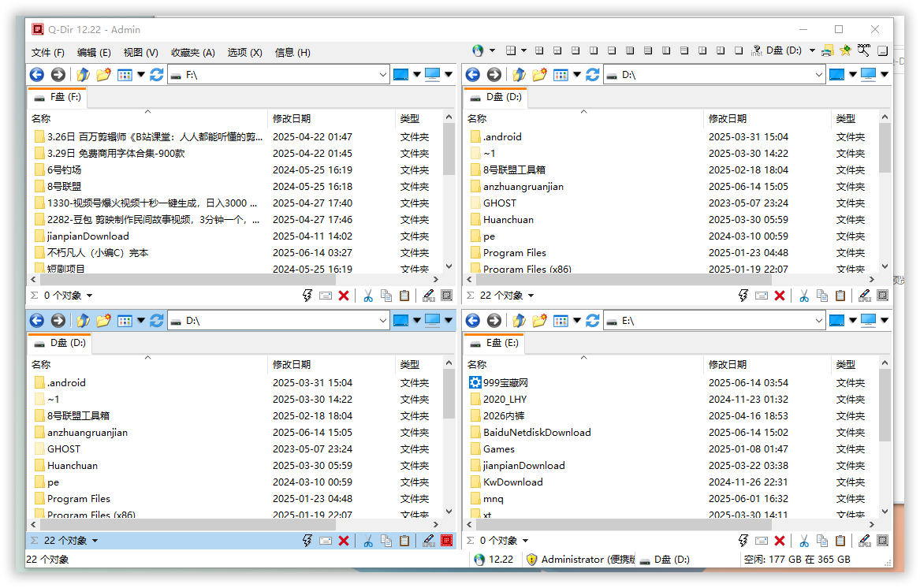920x588 pixels.
Task: Click the vertical scroll down arrow in the F:\ pane
Action: [449, 266]
